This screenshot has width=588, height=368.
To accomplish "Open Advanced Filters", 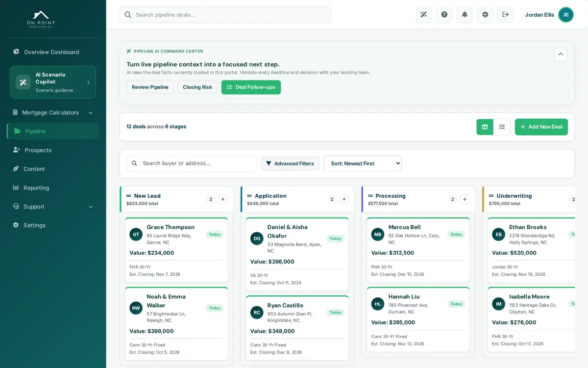I will point(290,163).
